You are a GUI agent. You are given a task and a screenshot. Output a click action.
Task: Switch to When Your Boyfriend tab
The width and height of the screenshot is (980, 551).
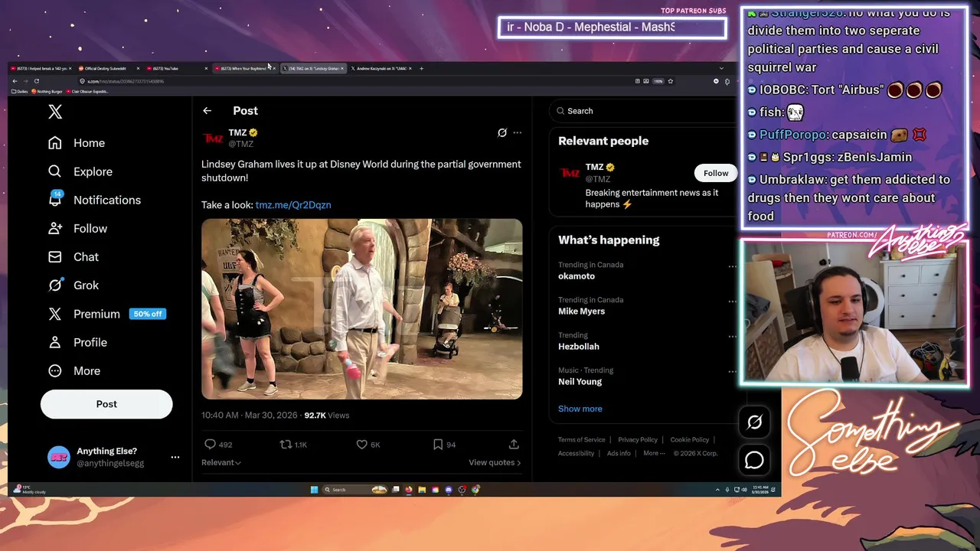pyautogui.click(x=243, y=68)
